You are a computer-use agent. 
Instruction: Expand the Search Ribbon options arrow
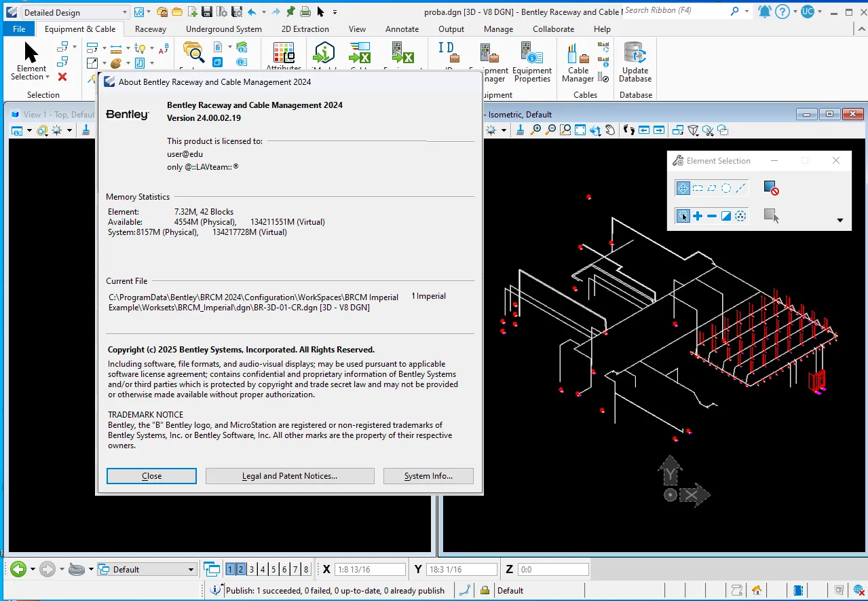[x=747, y=12]
